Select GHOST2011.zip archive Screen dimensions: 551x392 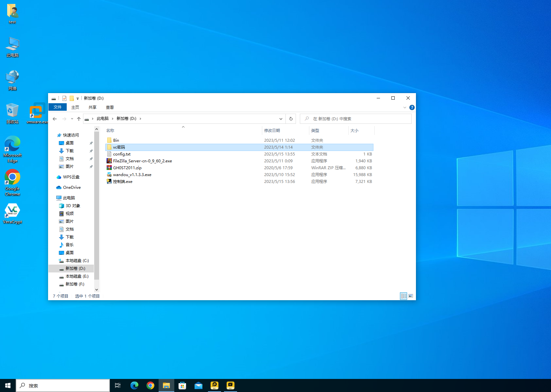point(239,168)
